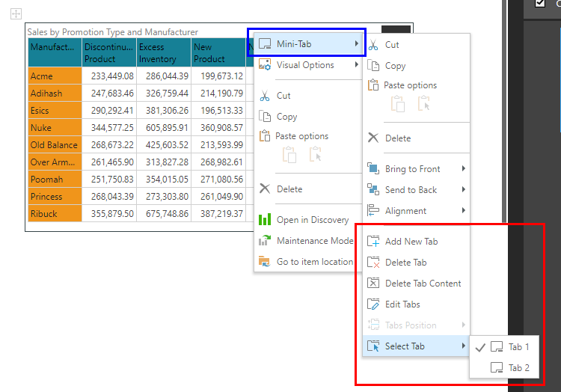Click the scissors Cut icon in submenu
Screen dimensions: 561x392
point(373,45)
